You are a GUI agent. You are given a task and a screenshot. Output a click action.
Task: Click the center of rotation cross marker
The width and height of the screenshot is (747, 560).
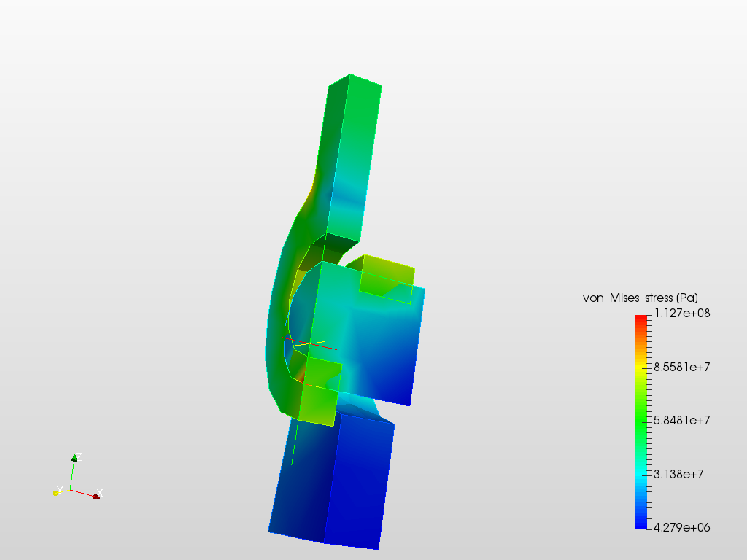point(309,343)
